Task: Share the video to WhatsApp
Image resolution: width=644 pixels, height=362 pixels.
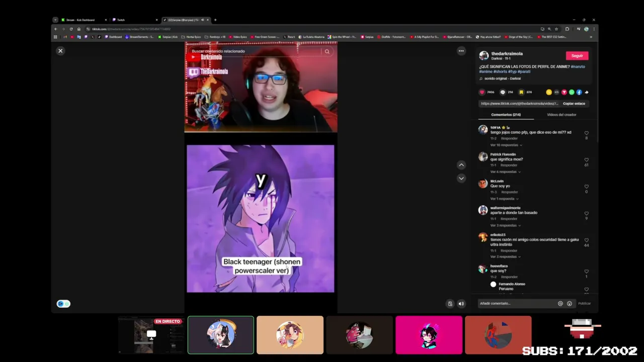Action: 572,92
